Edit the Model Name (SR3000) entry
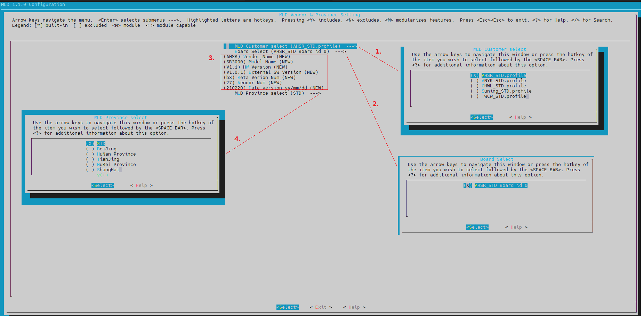Screen dimensions: 644x316 click(258, 62)
